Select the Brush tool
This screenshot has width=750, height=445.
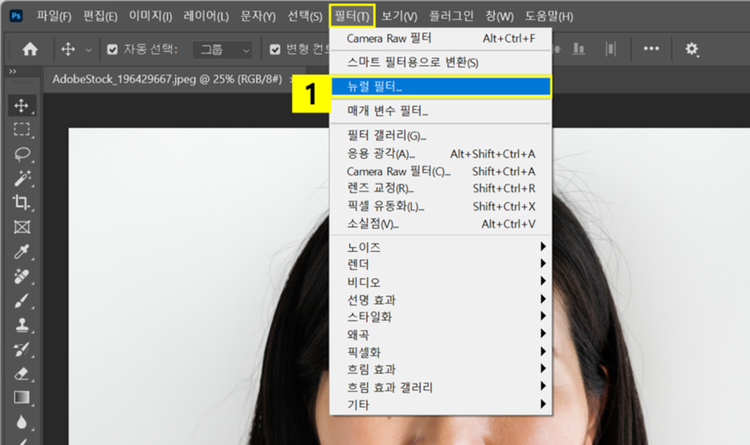22,301
